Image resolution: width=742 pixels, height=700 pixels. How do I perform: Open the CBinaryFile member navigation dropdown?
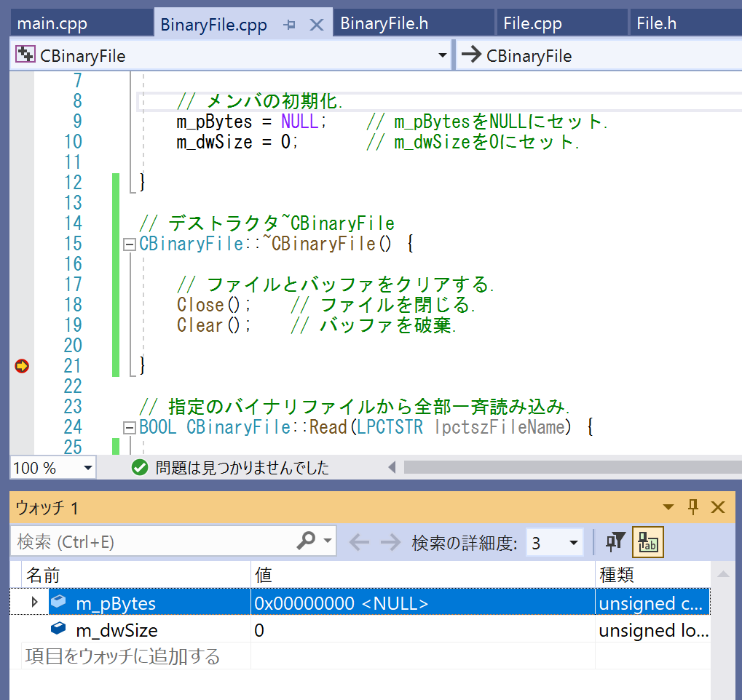click(599, 55)
